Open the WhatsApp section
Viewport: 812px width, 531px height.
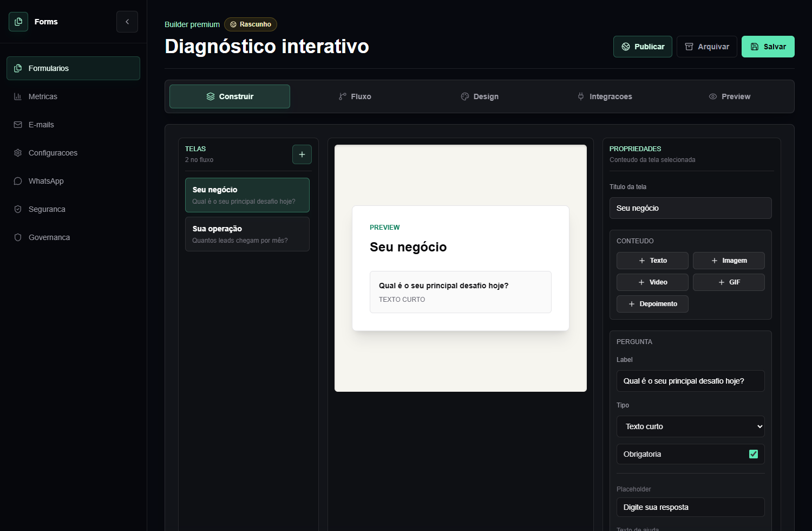73,181
